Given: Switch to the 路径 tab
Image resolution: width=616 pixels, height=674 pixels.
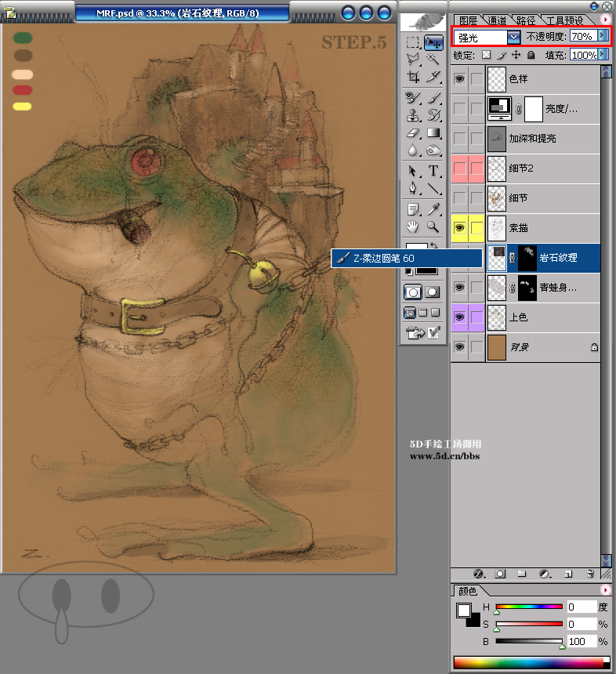Looking at the screenshot, I should 526,20.
